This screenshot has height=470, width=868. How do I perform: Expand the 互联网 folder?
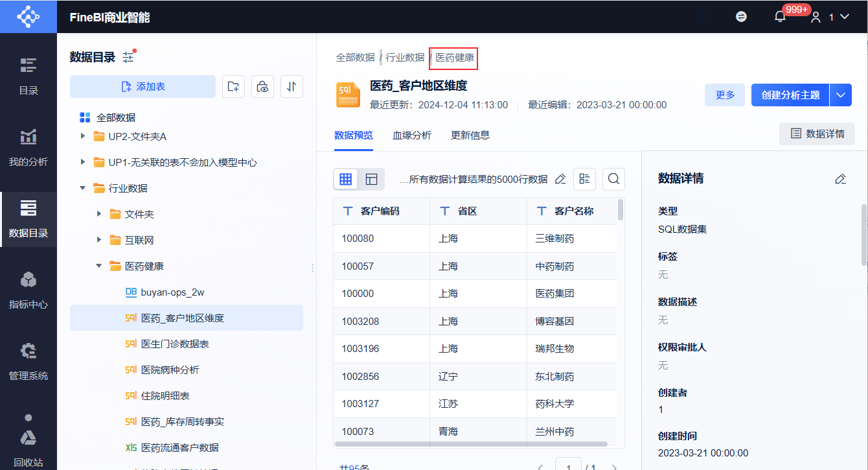pos(98,240)
